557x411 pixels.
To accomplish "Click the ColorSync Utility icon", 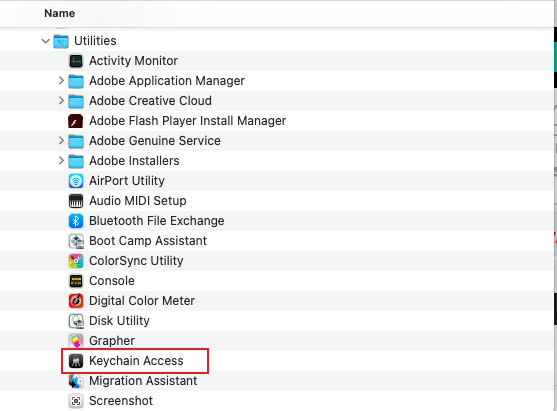I will 76,261.
